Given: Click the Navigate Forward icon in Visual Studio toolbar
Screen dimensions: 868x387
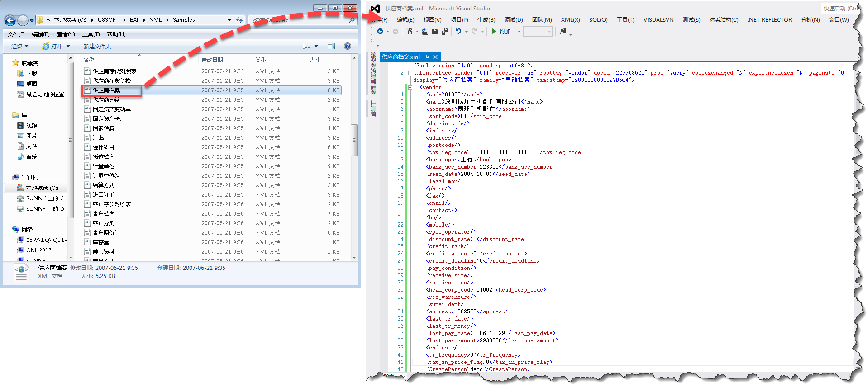Looking at the screenshot, I should click(x=395, y=32).
